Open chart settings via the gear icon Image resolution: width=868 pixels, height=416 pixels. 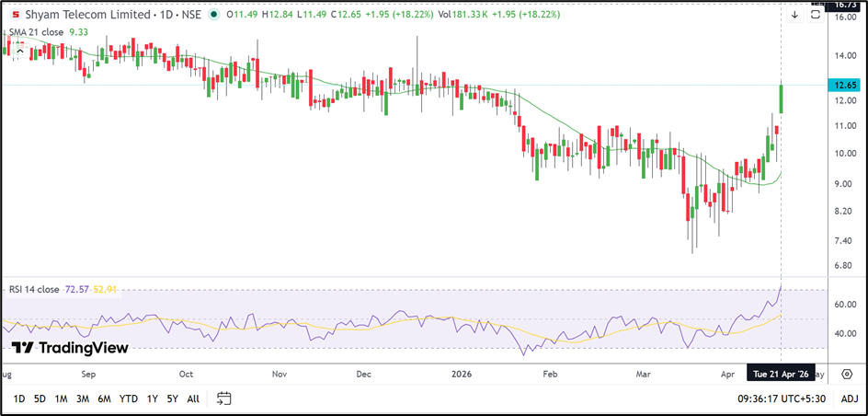click(x=846, y=376)
